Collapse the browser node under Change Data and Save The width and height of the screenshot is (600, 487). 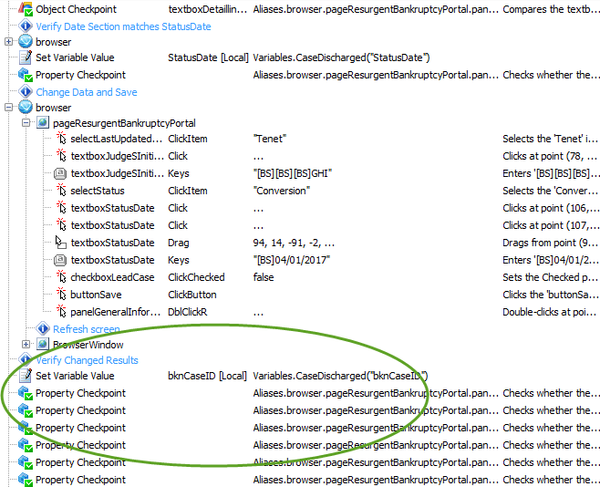click(9, 107)
